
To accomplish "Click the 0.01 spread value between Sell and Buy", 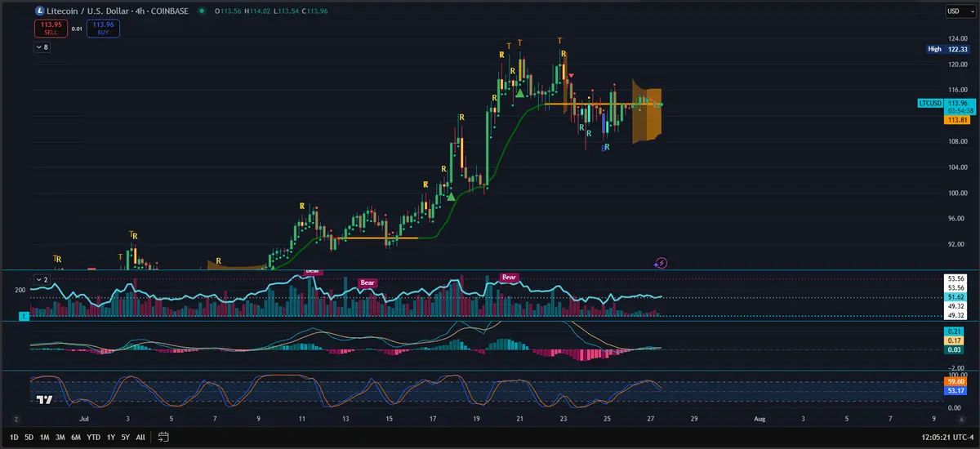I will pos(77,29).
